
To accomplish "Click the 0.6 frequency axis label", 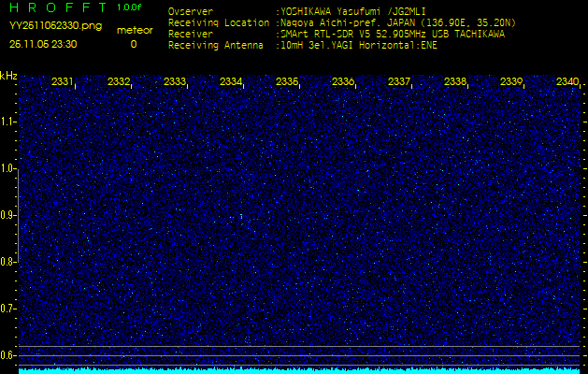I will pos(8,354).
